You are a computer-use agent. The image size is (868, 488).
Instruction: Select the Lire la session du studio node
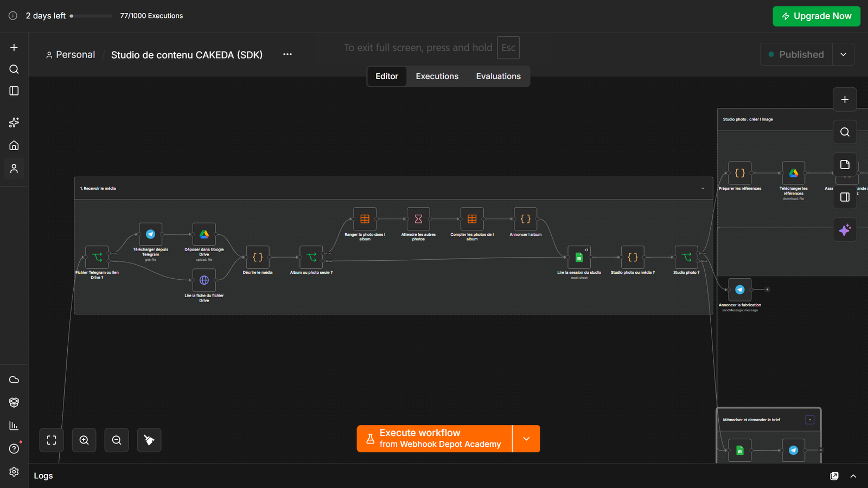(x=579, y=257)
